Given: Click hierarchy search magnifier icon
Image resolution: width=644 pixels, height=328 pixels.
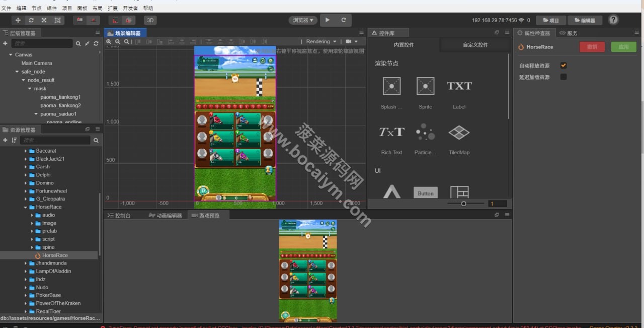Looking at the screenshot, I should point(78,44).
